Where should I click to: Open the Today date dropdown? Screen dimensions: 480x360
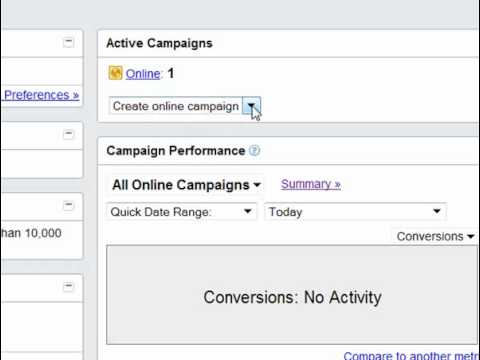(356, 212)
